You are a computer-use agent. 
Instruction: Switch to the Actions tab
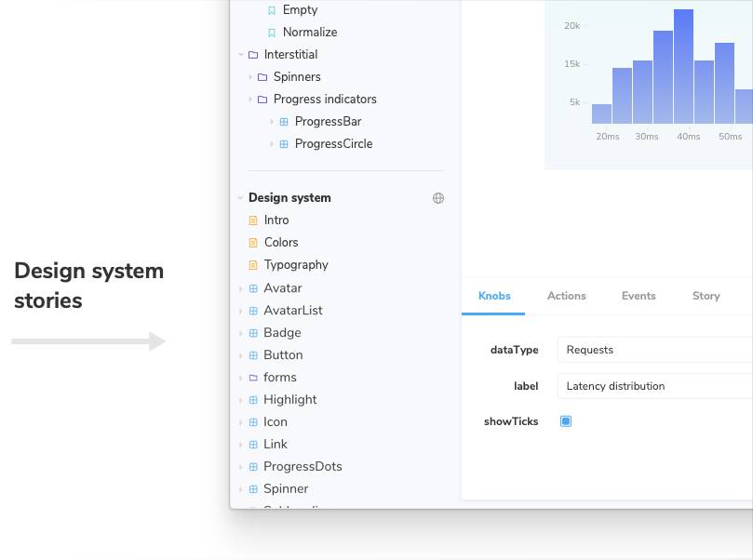coord(566,296)
